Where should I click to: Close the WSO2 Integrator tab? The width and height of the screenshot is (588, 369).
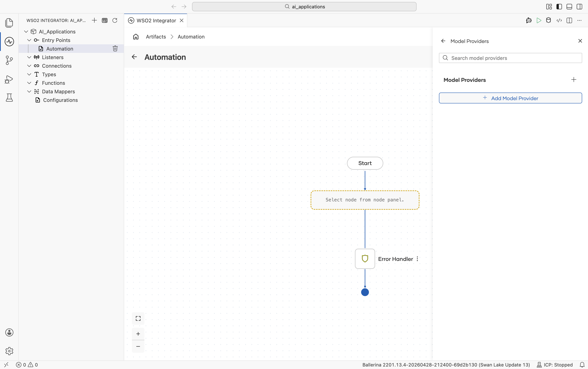182,20
